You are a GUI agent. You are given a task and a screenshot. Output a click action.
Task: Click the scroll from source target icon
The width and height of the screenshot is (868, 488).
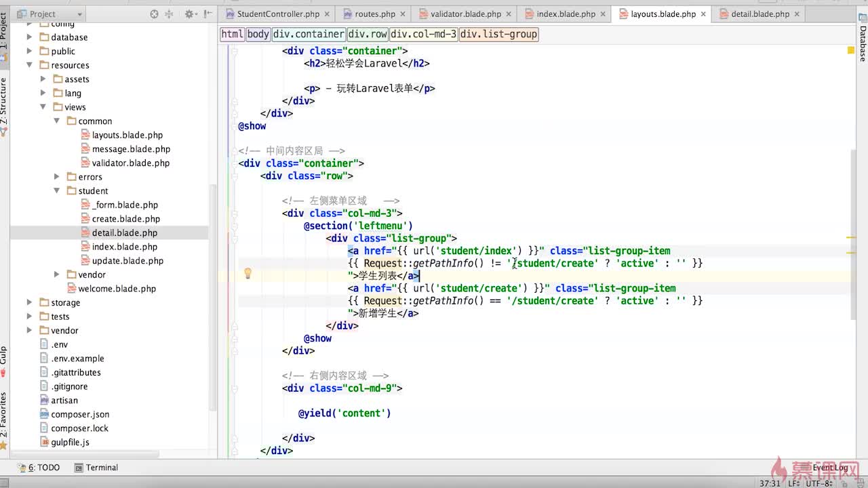154,14
